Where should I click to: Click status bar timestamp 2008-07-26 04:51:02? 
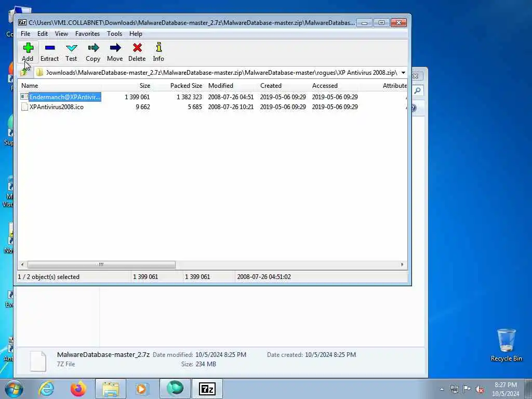[x=263, y=277]
